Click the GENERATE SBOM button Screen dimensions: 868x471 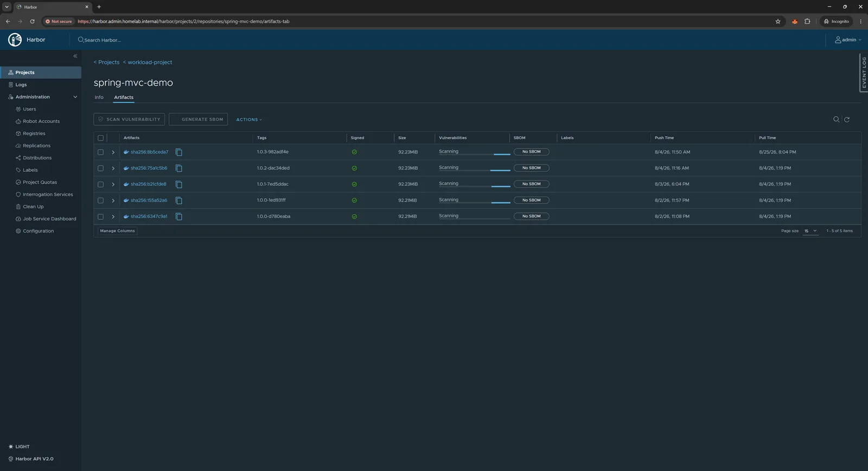[x=198, y=119]
